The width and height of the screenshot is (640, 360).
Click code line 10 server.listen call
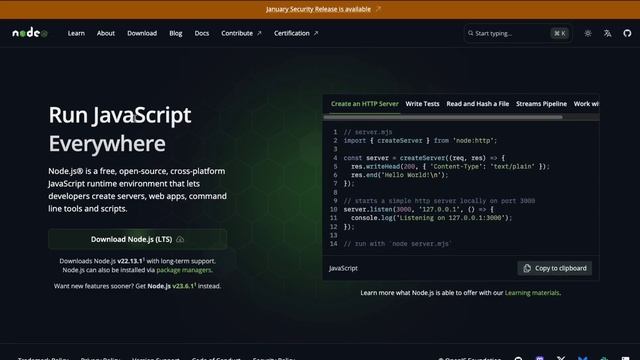pyautogui.click(x=419, y=209)
